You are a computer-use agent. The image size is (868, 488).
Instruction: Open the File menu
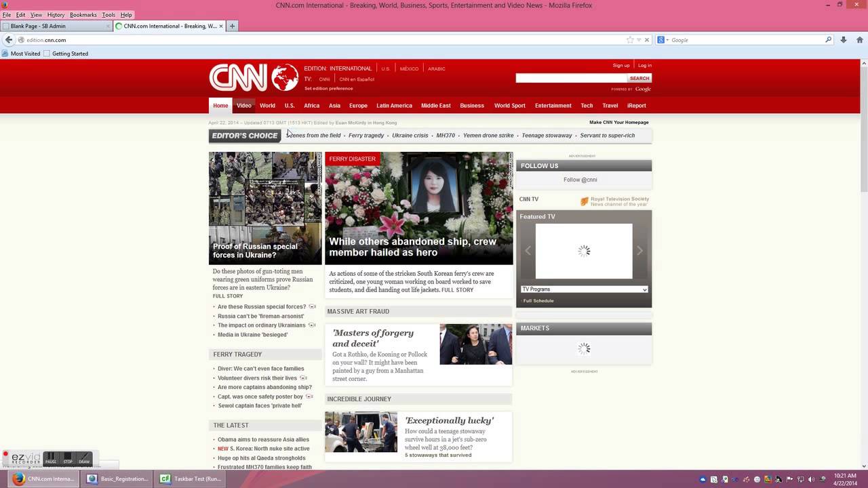(7, 14)
